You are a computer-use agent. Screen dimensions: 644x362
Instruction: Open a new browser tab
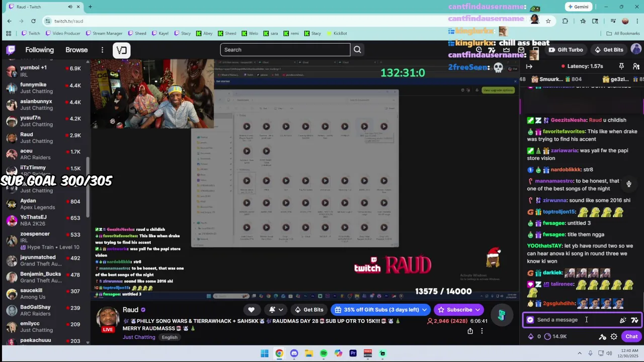90,7
